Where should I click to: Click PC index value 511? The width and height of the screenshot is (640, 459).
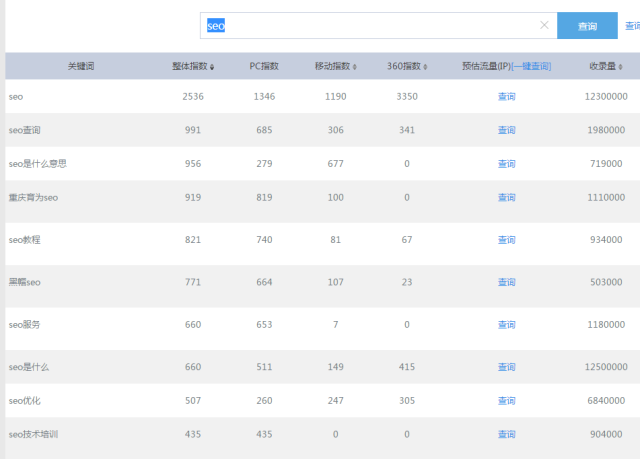264,367
